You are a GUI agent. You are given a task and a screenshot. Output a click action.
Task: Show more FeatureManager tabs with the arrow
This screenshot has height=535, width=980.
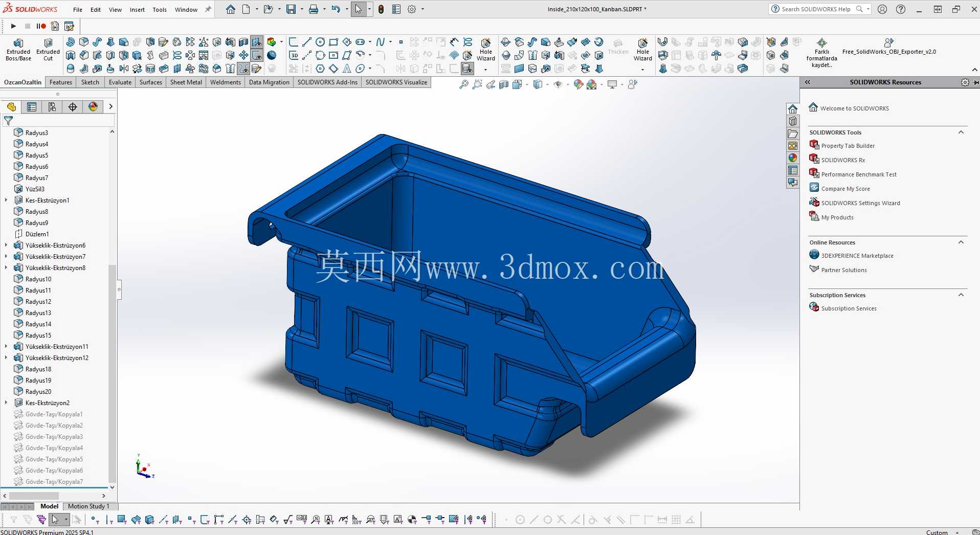[x=110, y=106]
